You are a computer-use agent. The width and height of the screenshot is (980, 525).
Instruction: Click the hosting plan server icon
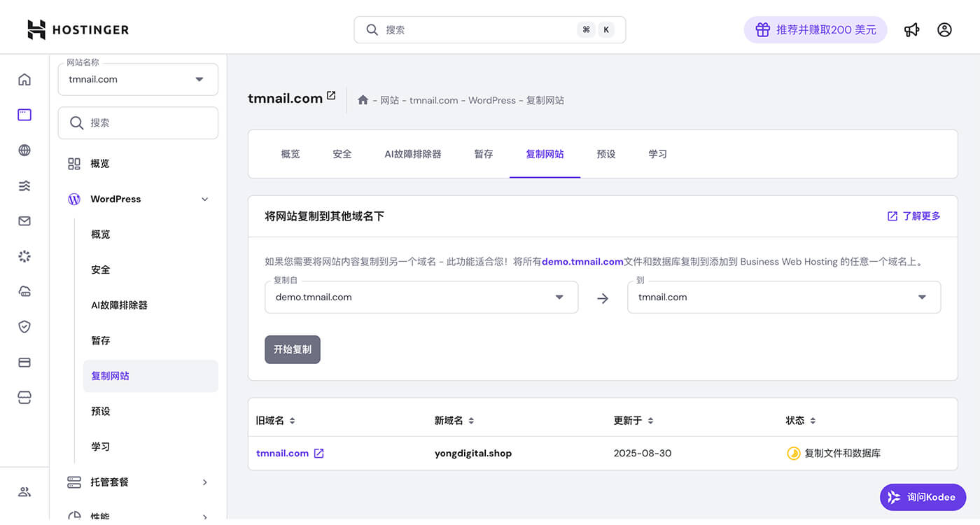click(74, 482)
